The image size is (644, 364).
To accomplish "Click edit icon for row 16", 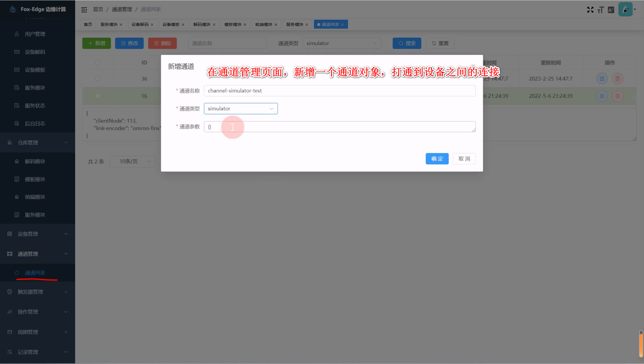I will (x=602, y=96).
